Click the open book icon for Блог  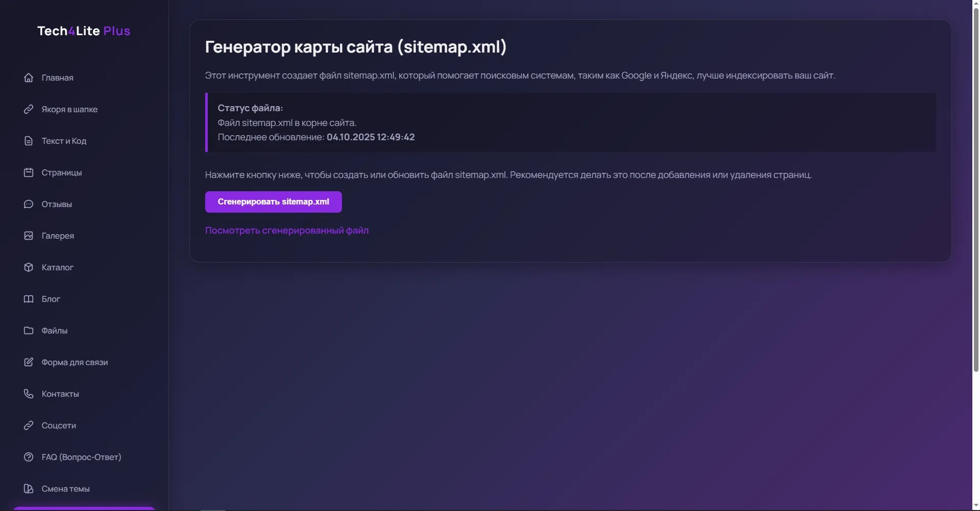[29, 299]
